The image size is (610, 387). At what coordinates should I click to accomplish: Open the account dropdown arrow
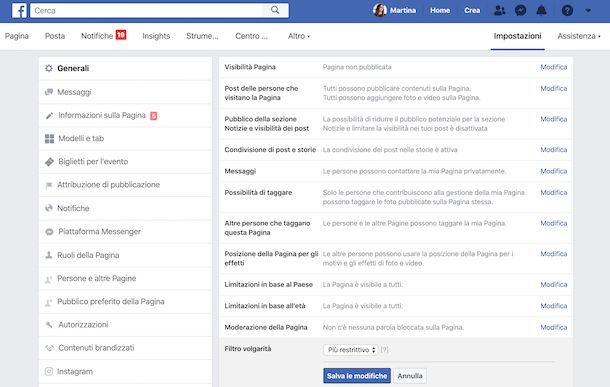click(x=588, y=11)
